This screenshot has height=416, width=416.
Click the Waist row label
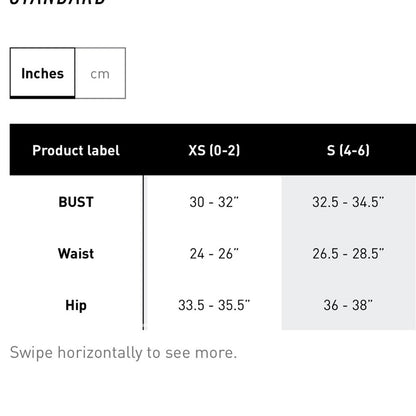76,254
